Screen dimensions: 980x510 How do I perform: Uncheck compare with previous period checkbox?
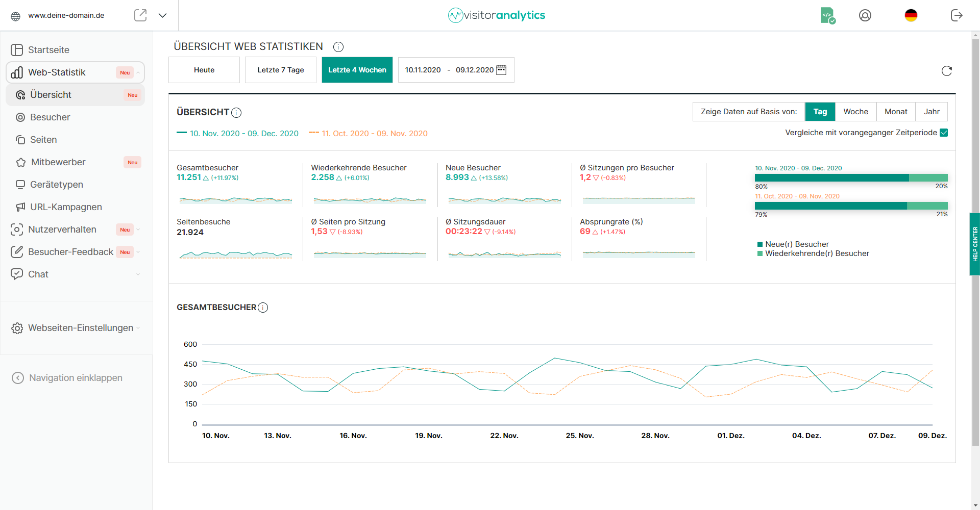click(x=944, y=133)
